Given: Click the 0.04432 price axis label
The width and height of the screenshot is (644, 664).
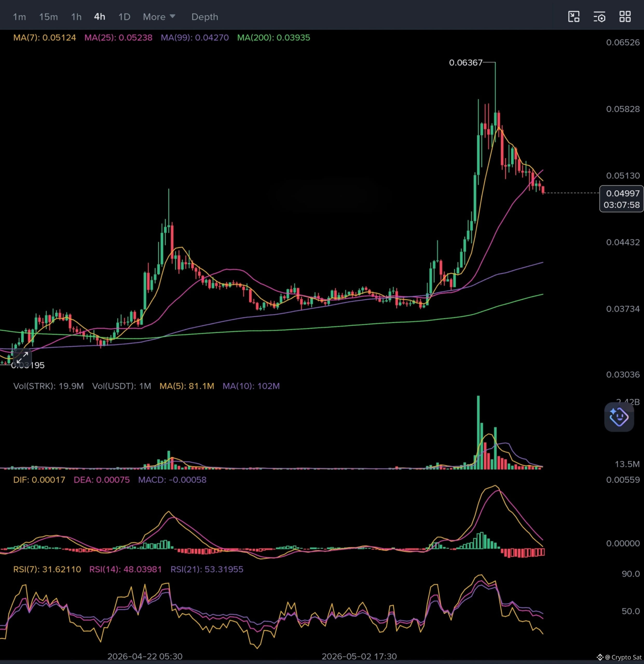Looking at the screenshot, I should (x=623, y=242).
